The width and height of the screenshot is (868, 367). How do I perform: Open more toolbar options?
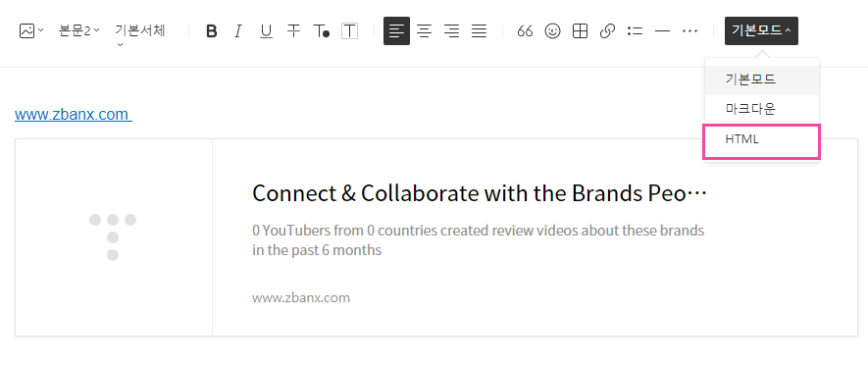point(689,31)
